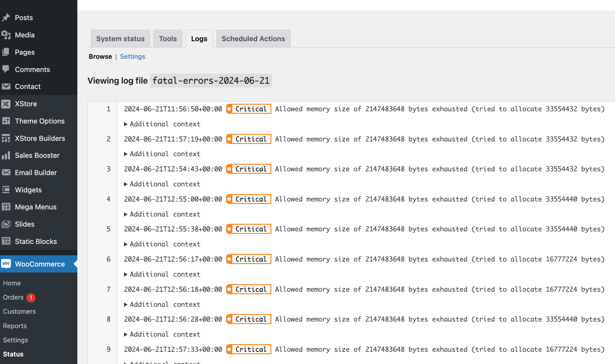Click line number 7 in the log
The width and height of the screenshot is (615, 364).
(108, 289)
